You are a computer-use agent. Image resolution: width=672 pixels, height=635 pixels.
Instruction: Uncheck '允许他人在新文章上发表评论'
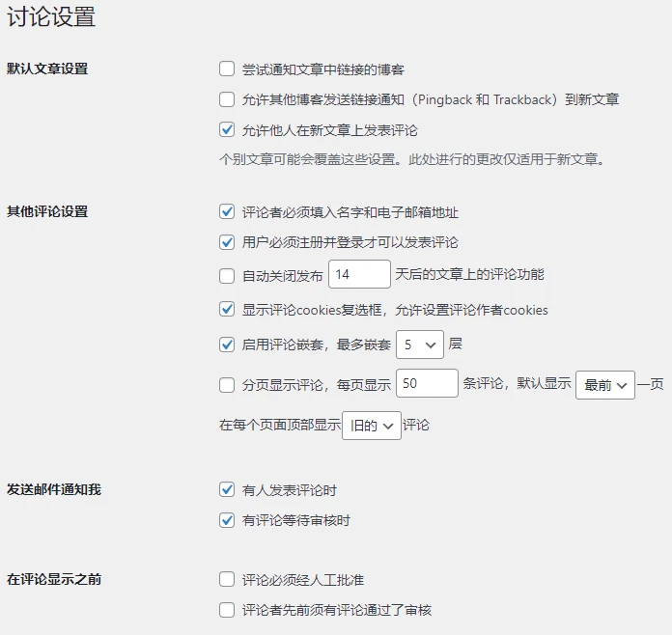pyautogui.click(x=227, y=129)
